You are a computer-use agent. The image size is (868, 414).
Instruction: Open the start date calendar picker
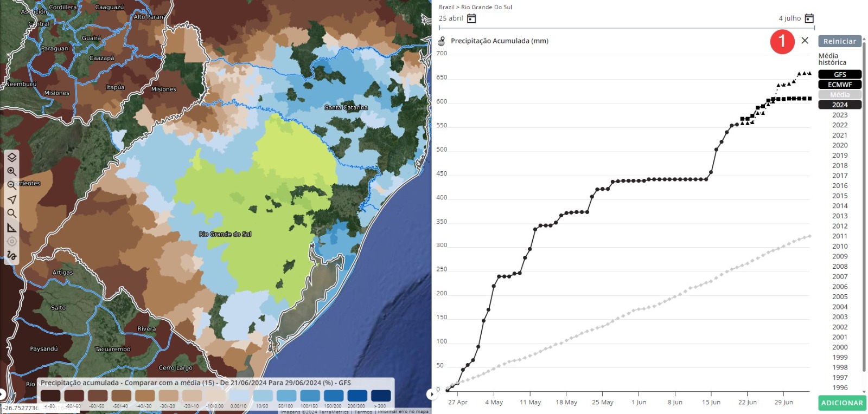pos(471,18)
